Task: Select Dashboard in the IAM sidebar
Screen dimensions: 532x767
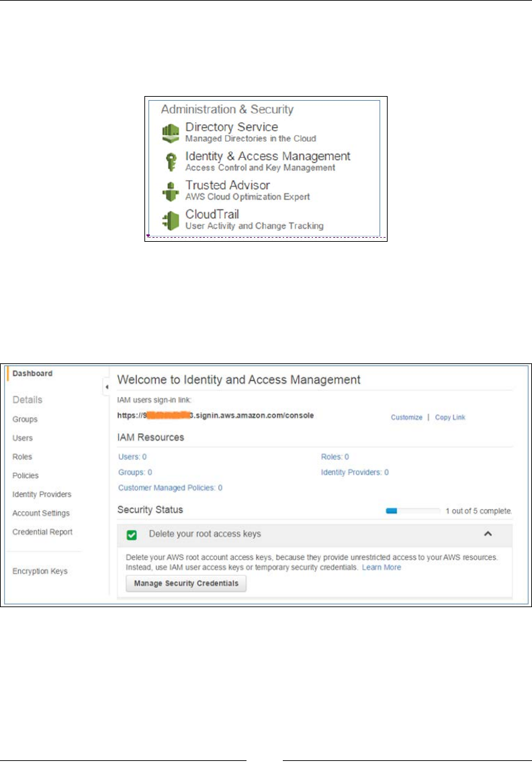Action: [x=32, y=373]
